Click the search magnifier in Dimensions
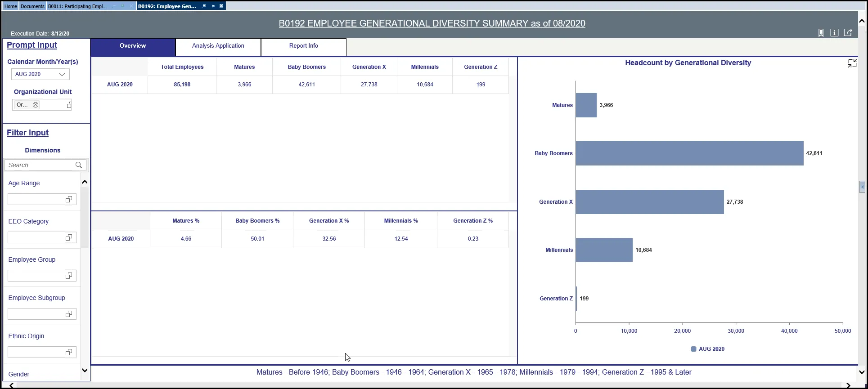Screen dimensions: 868x389 click(79, 165)
